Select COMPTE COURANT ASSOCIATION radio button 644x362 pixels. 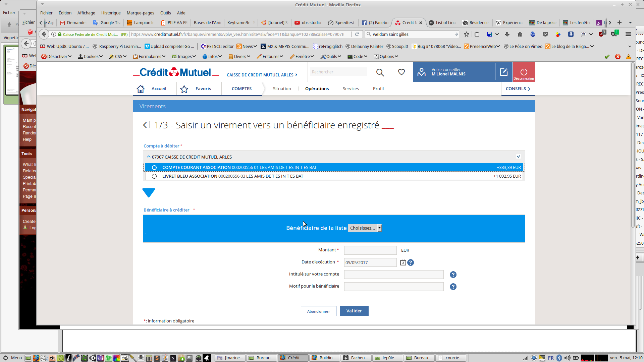(x=154, y=168)
